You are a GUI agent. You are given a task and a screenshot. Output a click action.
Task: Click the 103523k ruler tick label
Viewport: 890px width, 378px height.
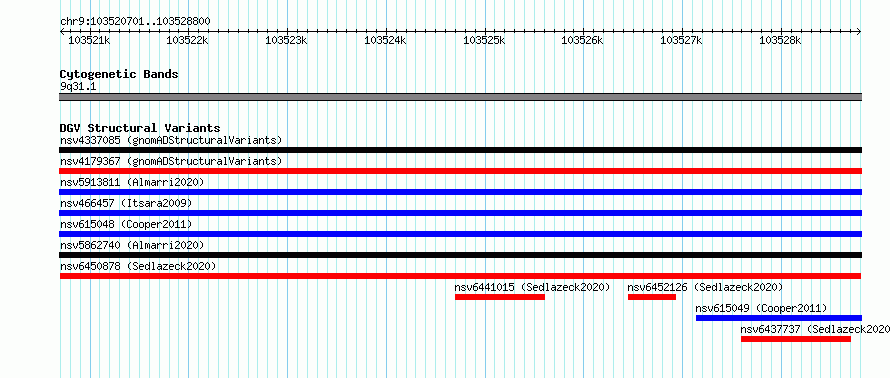tap(286, 40)
